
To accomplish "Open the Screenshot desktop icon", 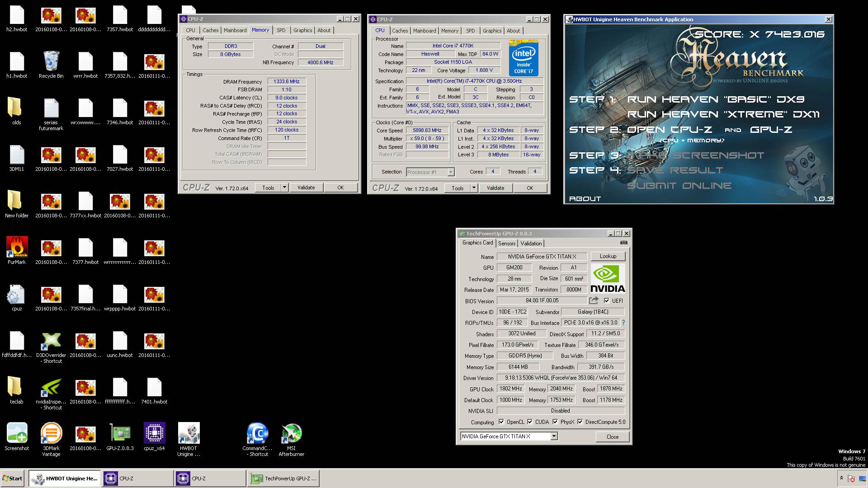I will (x=17, y=436).
